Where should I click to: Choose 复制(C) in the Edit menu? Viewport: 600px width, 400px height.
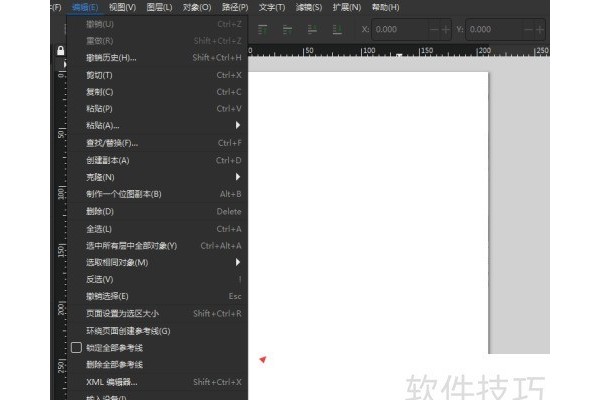158,92
